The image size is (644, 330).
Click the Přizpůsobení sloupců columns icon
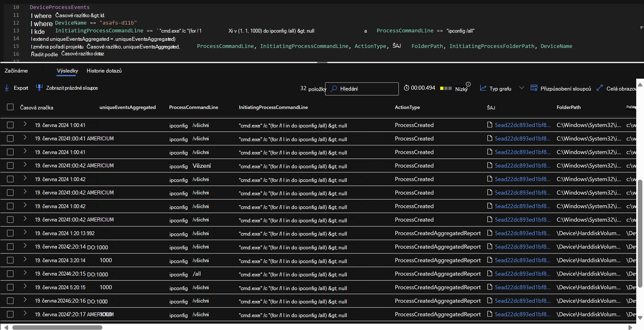[x=534, y=88]
